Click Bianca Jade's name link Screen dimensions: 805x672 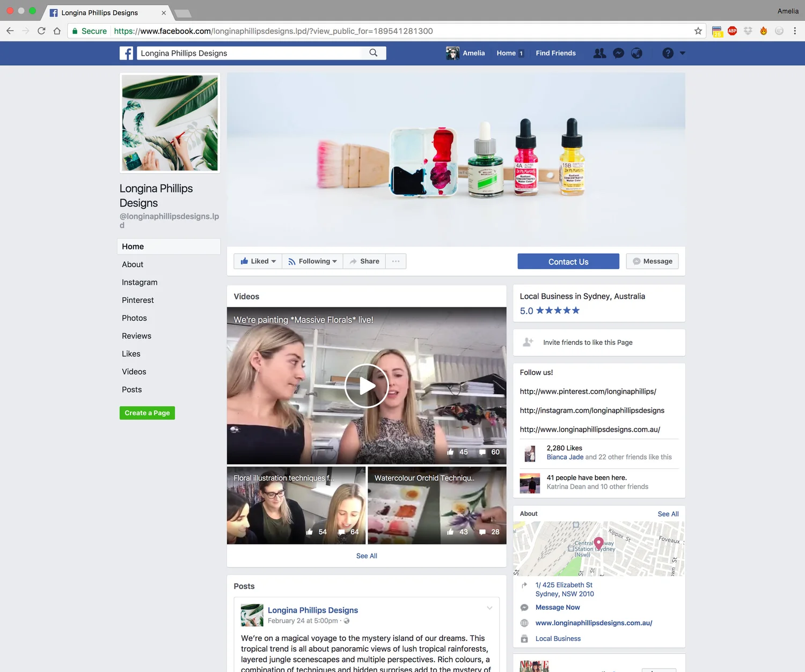(565, 457)
